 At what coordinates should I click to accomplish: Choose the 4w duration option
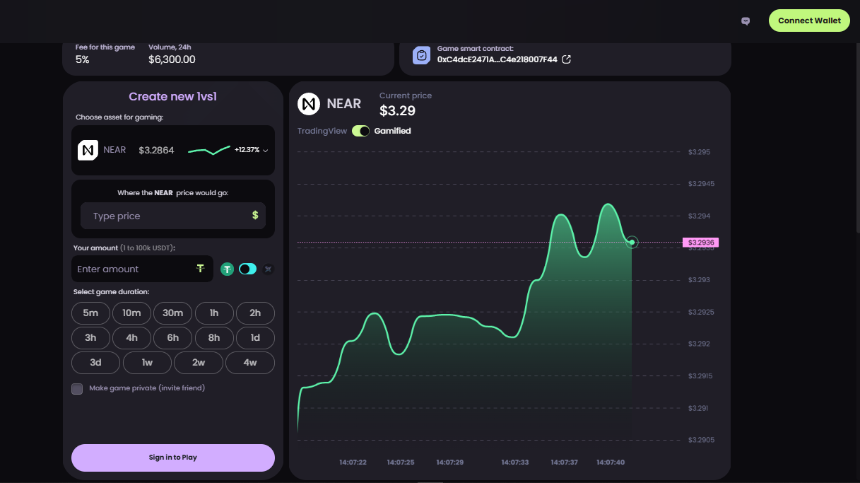click(250, 362)
